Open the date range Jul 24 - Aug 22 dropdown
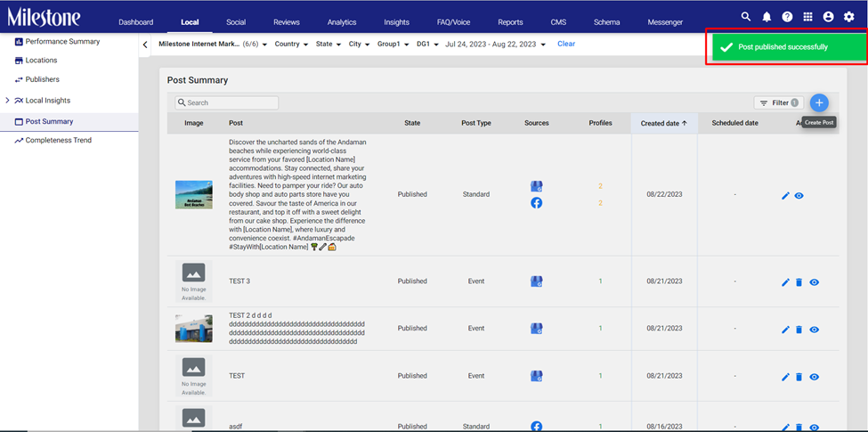The image size is (868, 432). [x=496, y=45]
